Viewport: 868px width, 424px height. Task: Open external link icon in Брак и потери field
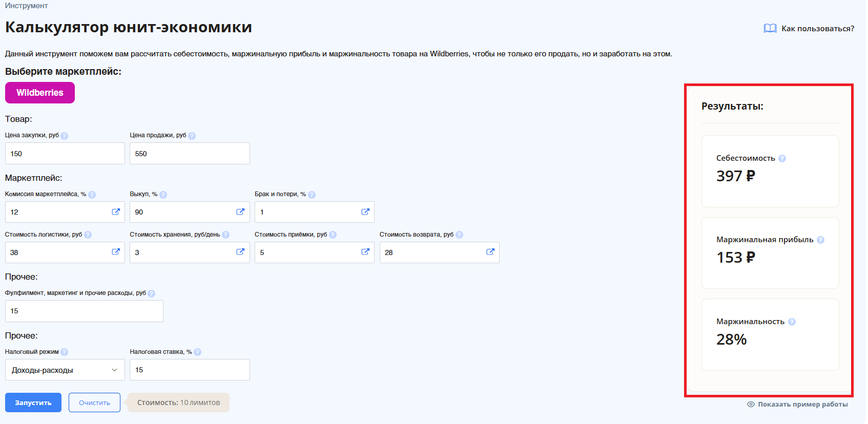point(365,212)
